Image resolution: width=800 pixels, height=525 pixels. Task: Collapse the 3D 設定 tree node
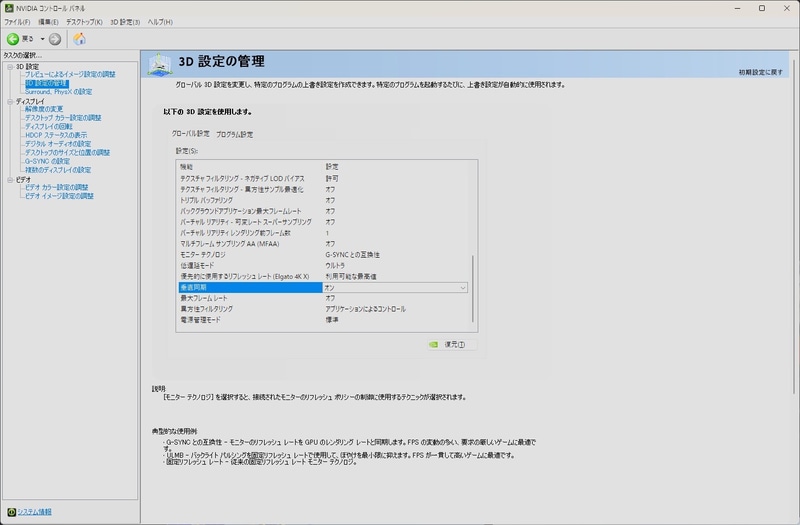[x=10, y=67]
